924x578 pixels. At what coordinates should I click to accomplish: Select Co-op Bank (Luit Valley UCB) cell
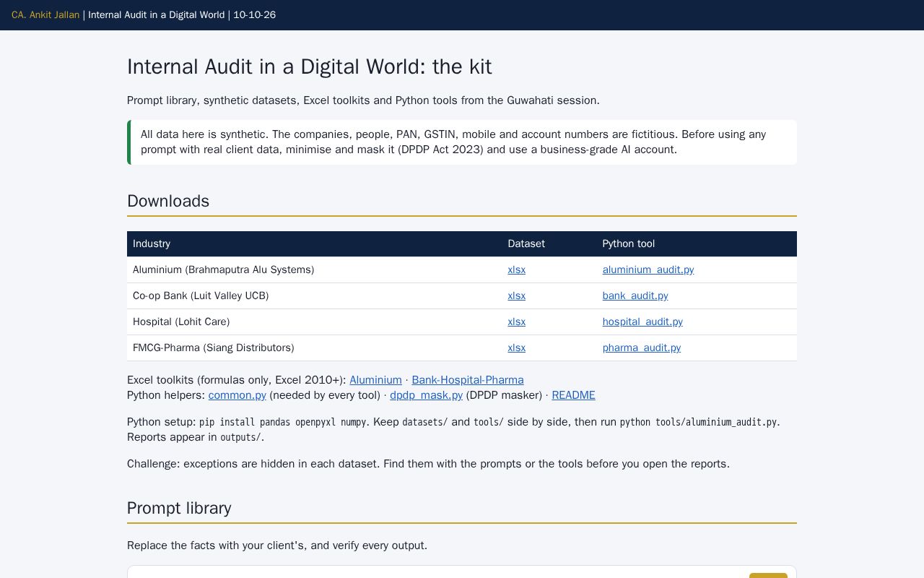(314, 296)
